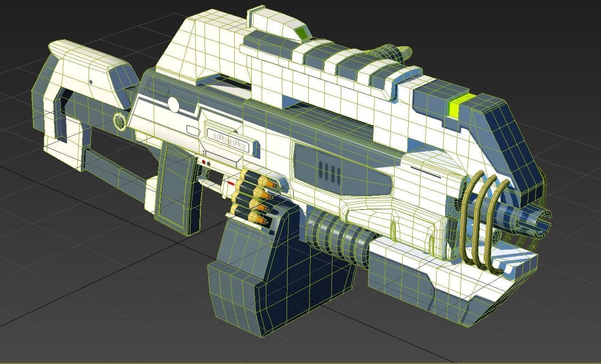601x364 pixels.
Task: Click the stack of orange-tipped bullets
Action: (x=254, y=196)
